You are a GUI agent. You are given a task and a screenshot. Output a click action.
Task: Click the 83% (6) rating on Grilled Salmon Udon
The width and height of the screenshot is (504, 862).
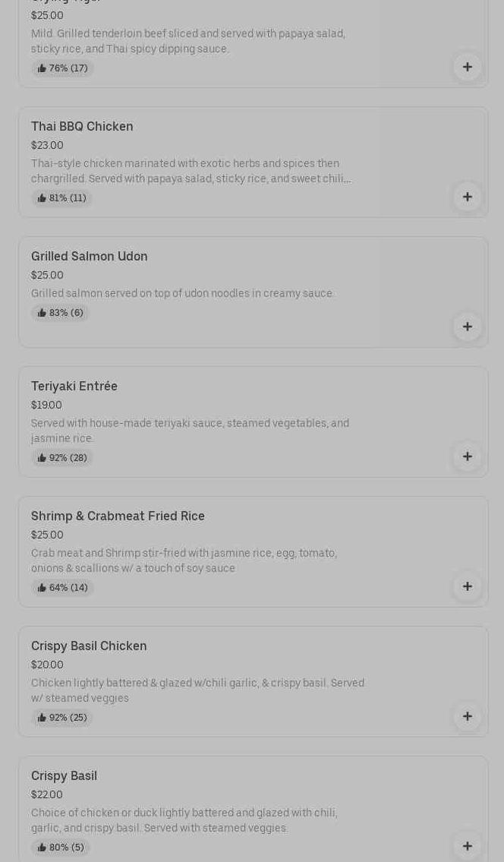pyautogui.click(x=61, y=313)
